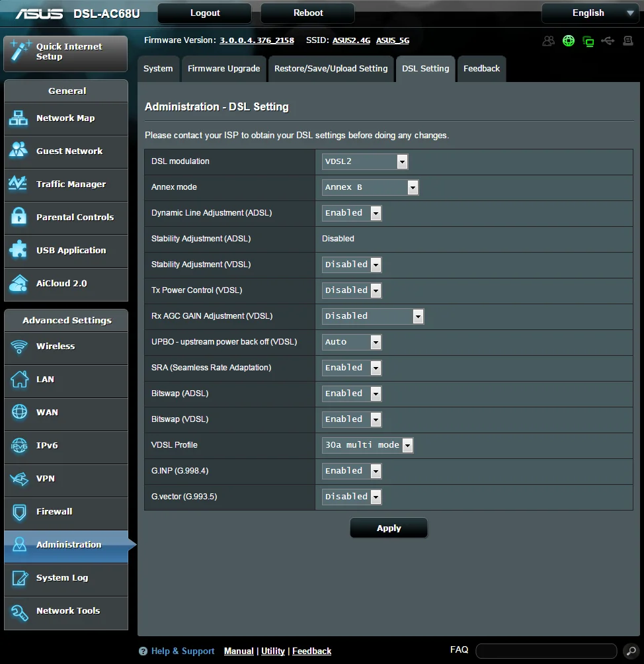644x664 pixels.
Task: Click the USB Application puzzle icon
Action: pos(19,249)
